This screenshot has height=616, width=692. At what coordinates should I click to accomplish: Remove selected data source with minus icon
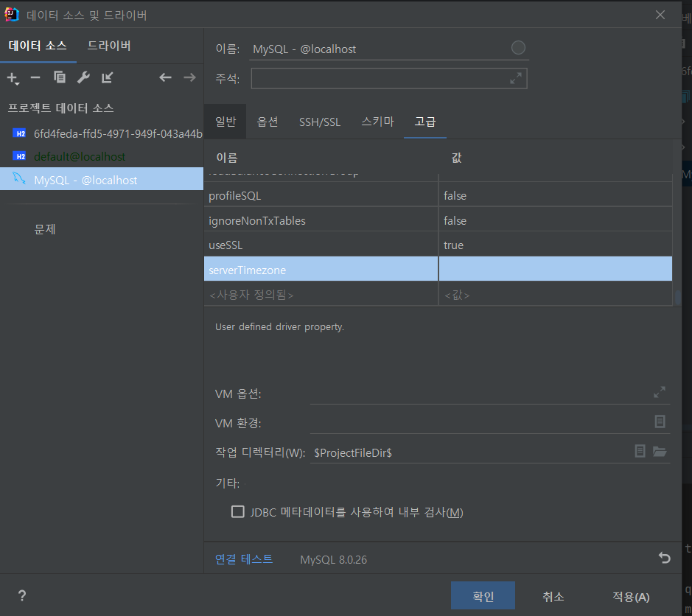coord(35,77)
